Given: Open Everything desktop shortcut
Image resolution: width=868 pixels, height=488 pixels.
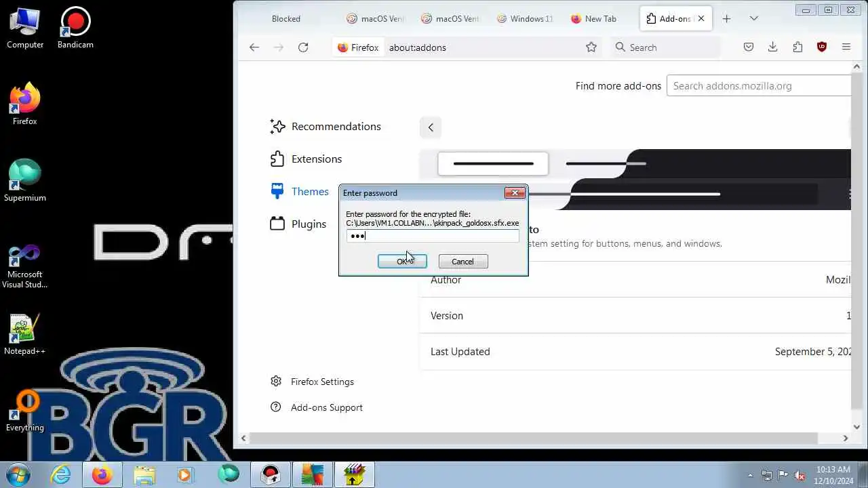Looking at the screenshot, I should point(25,411).
